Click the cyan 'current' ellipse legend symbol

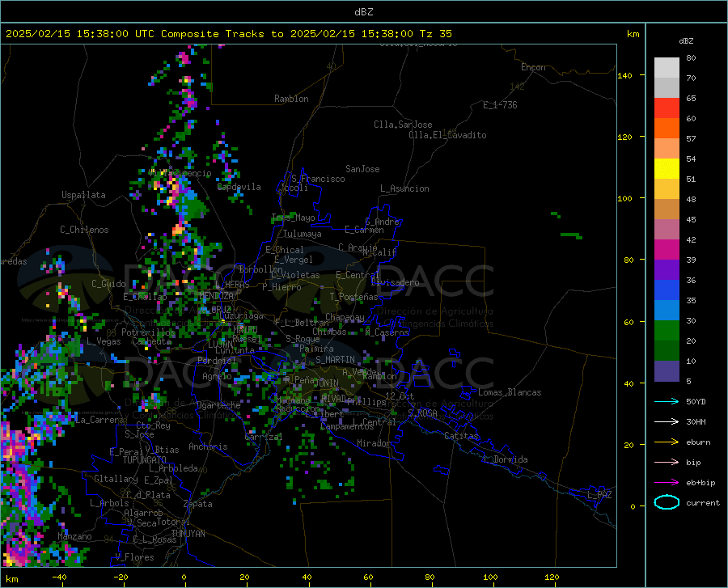click(x=667, y=502)
